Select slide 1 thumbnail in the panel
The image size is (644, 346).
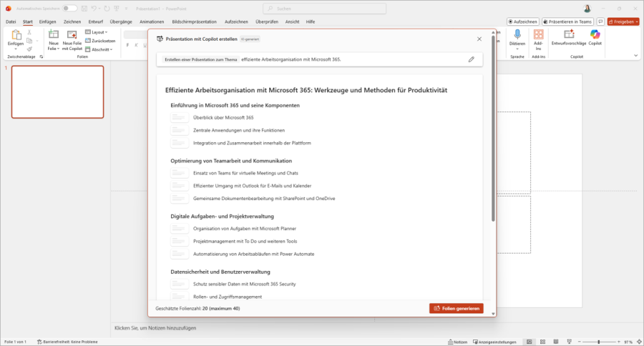[x=57, y=92]
